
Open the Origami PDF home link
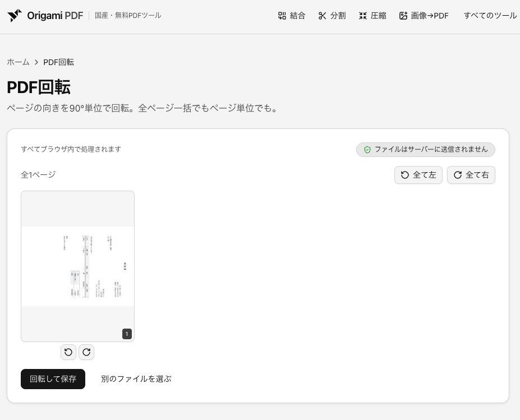point(45,16)
